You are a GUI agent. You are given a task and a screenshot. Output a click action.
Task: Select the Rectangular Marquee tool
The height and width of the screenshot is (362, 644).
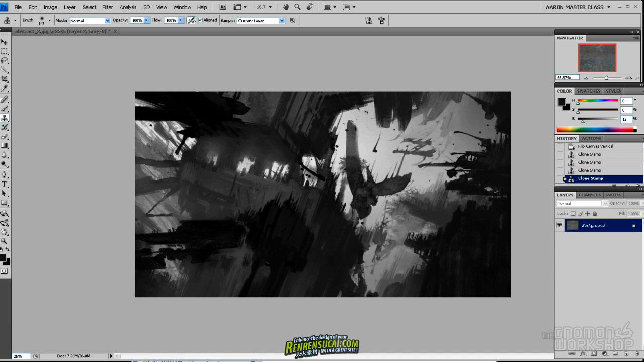click(x=5, y=51)
